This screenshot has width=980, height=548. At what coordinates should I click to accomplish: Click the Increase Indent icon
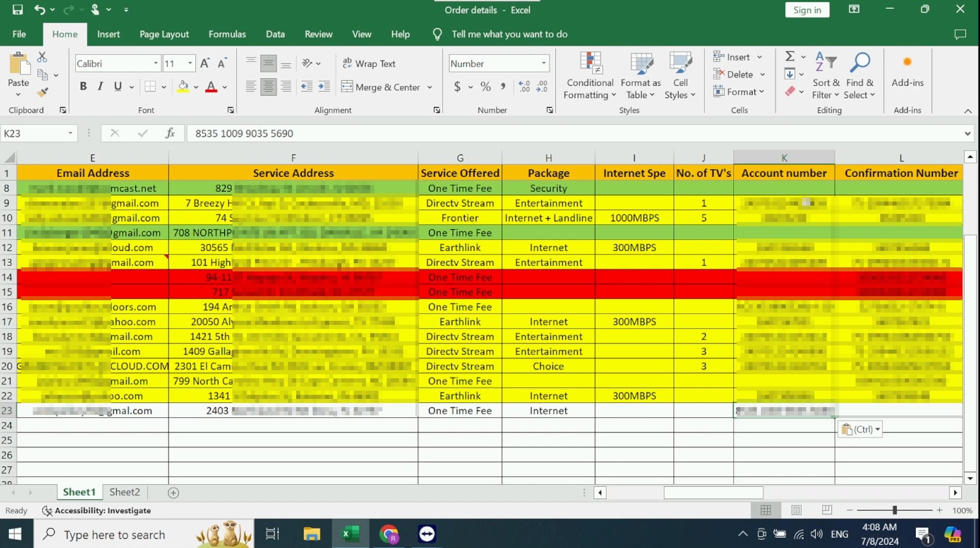coord(324,86)
